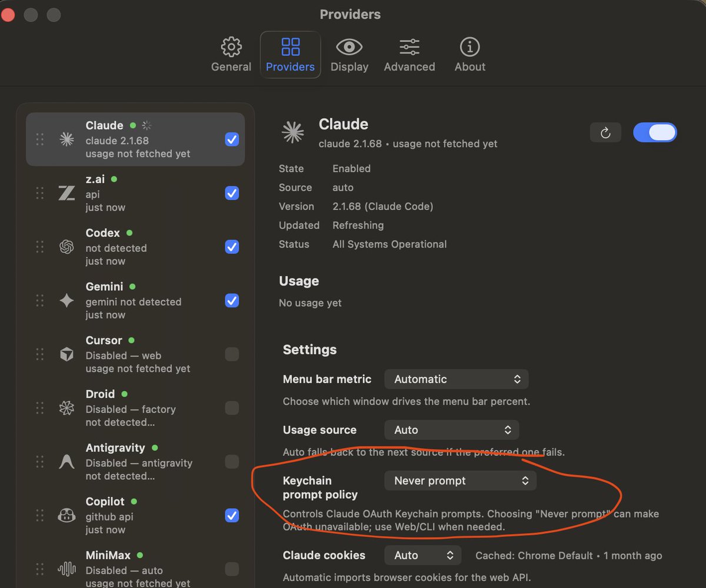Screen dimensions: 706x588
Task: Click the refresh button for Claude
Action: click(605, 133)
